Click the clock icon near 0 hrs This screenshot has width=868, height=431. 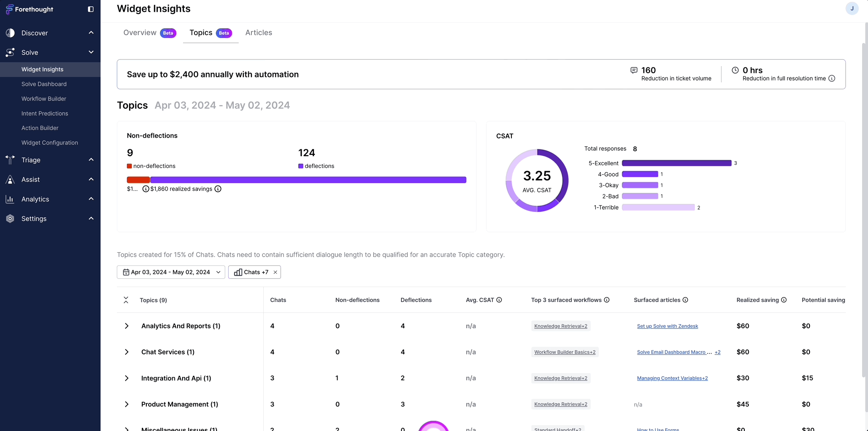coord(735,70)
